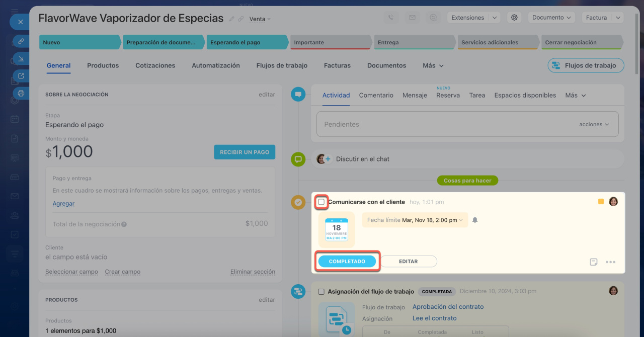The width and height of the screenshot is (644, 337).
Task: Click the phone call icon in header
Action: click(x=391, y=18)
